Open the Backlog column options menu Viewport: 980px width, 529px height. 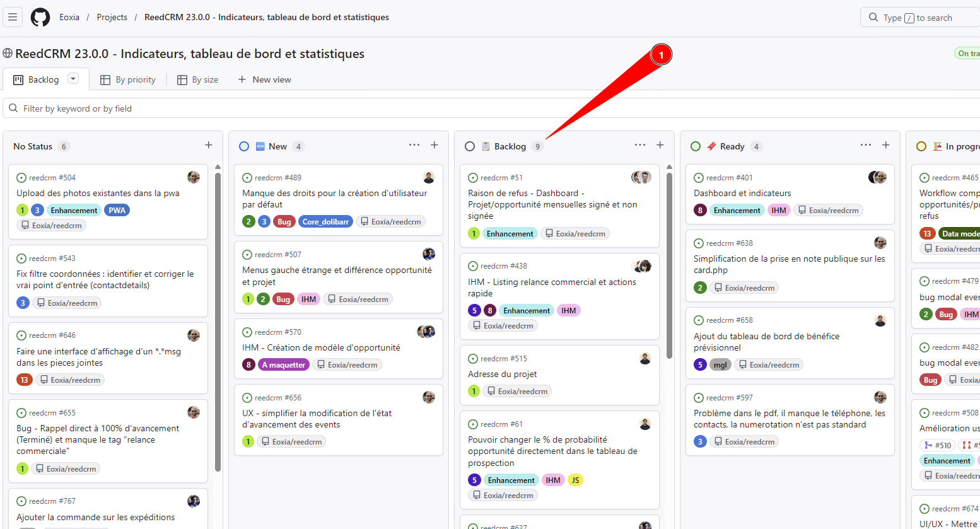click(x=640, y=145)
